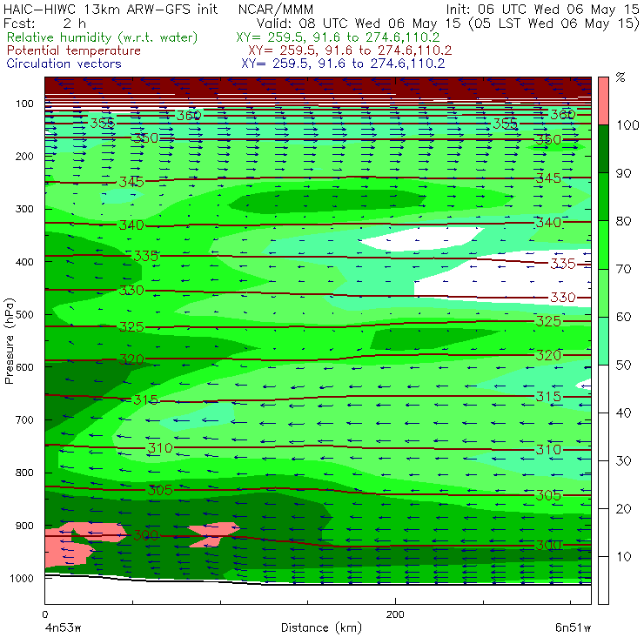Click the red 'Potential temperature' label
Image resolution: width=644 pixels, height=644 pixels.
point(73,50)
